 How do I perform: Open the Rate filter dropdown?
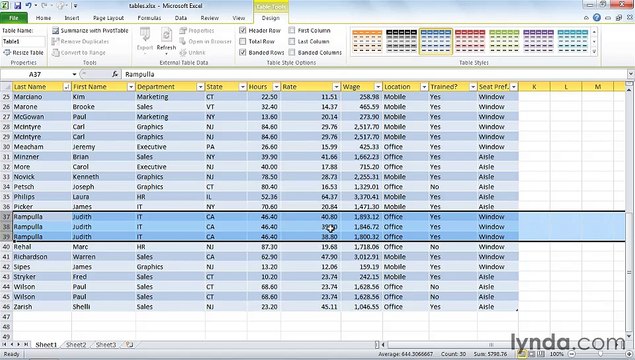(336, 87)
